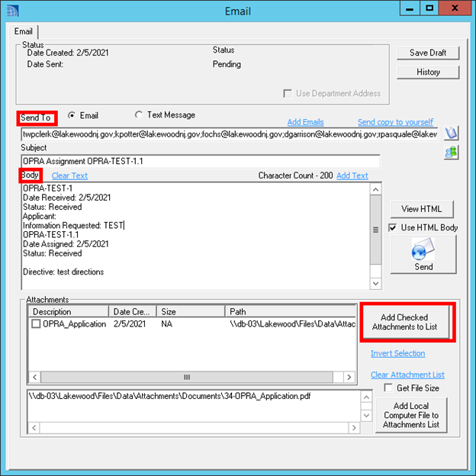
Task: Click body scrollbar up arrow
Action: 375,189
